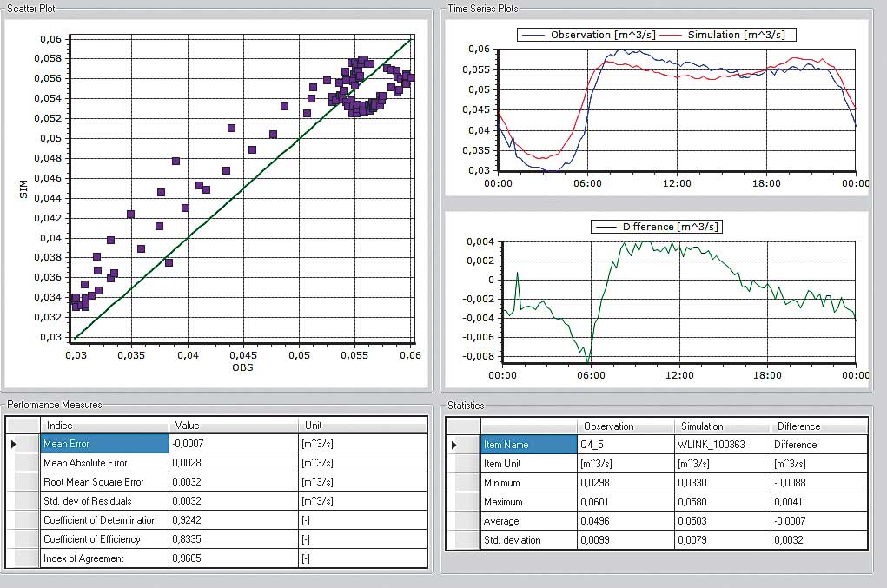Viewport: 887px width, 588px height.
Task: Click the Maximum observation value 0,0601
Action: tap(626, 502)
